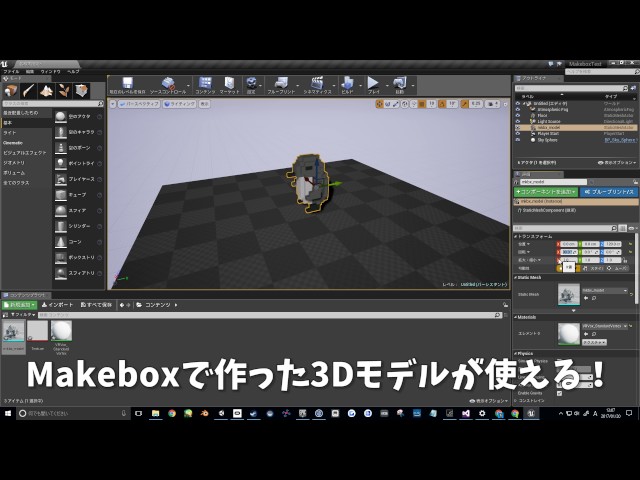The height and width of the screenshot is (480, 640).
Task: Open the Window menu
Action: pos(51,71)
